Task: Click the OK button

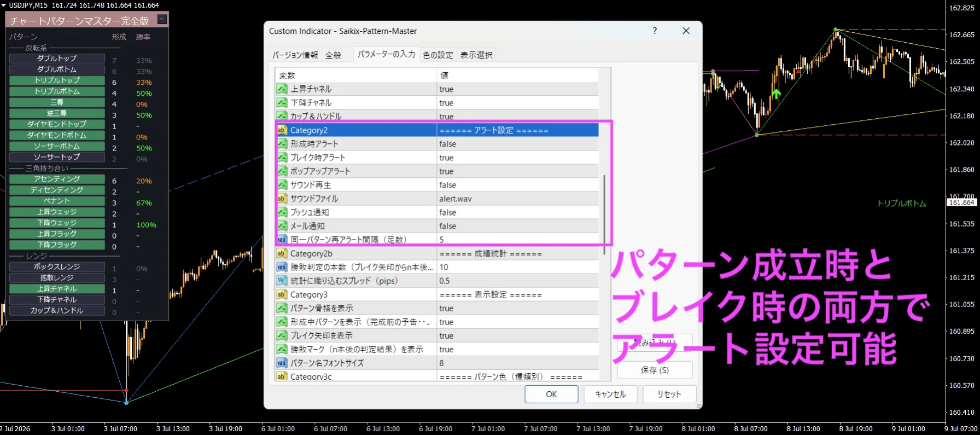Action: click(551, 394)
